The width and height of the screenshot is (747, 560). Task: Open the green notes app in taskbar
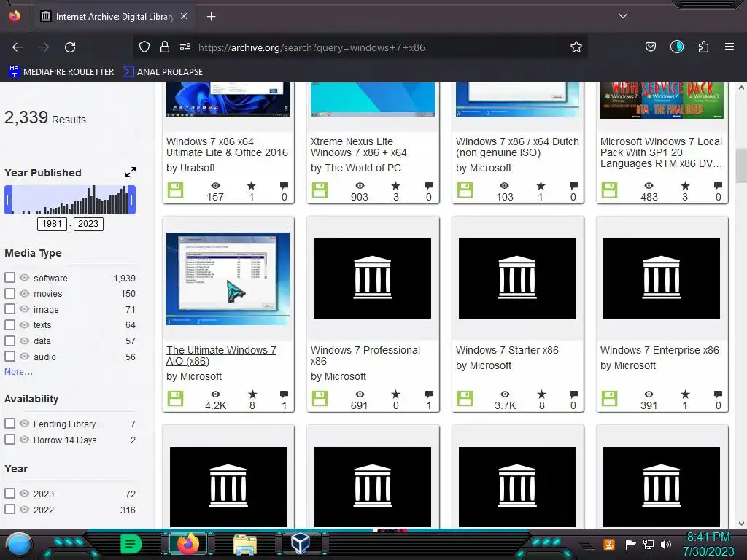click(x=131, y=544)
